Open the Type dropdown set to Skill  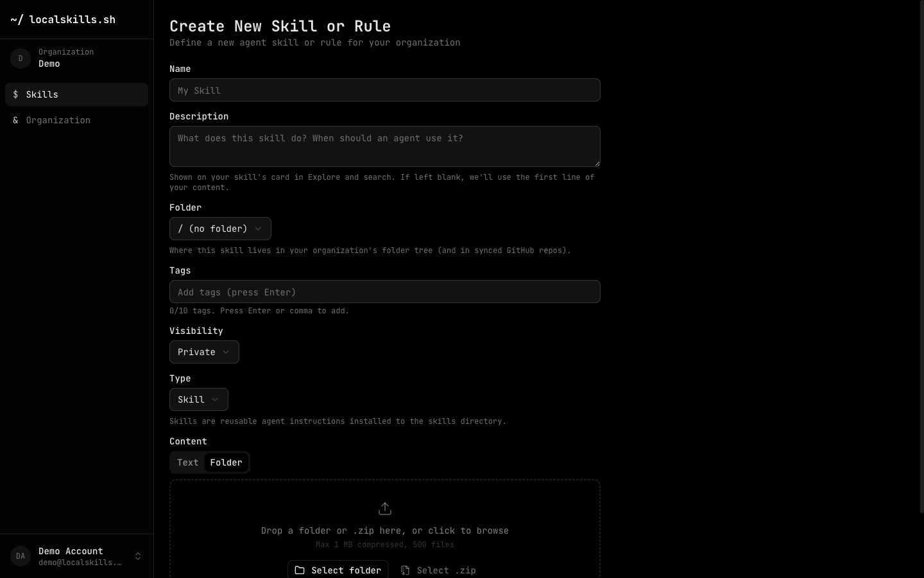point(199,399)
